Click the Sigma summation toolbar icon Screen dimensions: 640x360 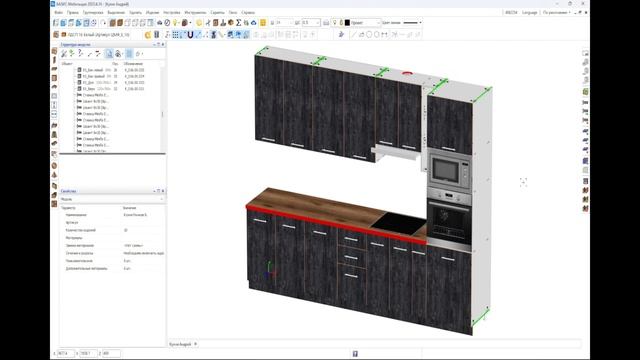coord(238,23)
